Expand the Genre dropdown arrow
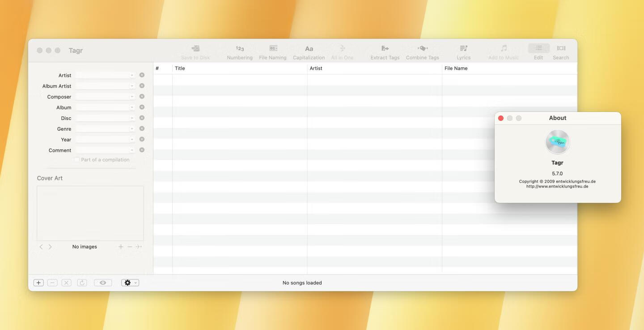 [x=132, y=129]
